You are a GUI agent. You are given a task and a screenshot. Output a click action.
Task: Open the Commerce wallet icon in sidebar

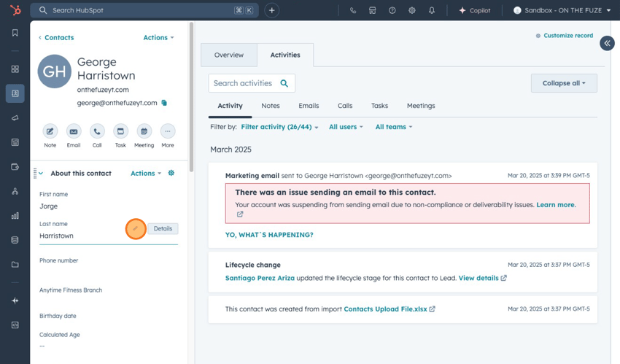(x=15, y=167)
